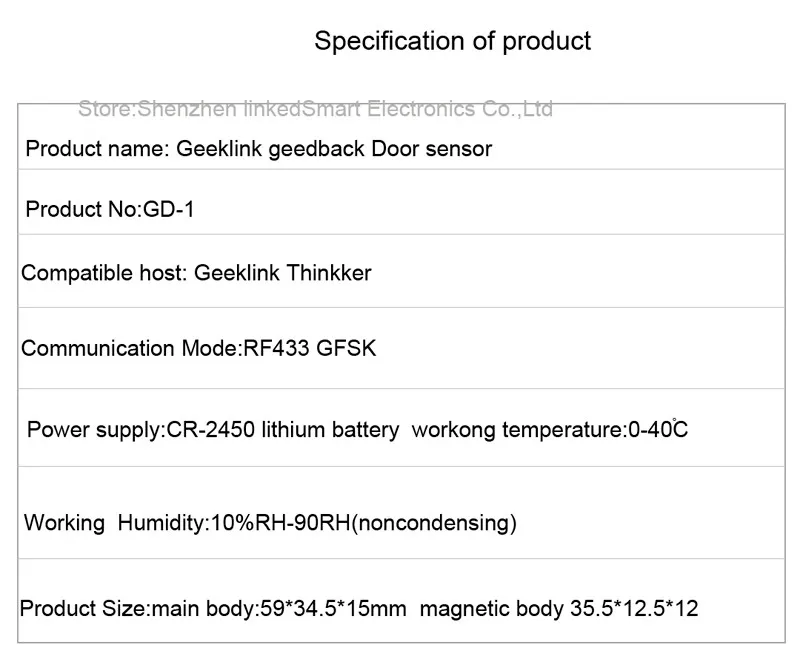
Task: Select the 'magnetic body' text
Action: [x=492, y=609]
